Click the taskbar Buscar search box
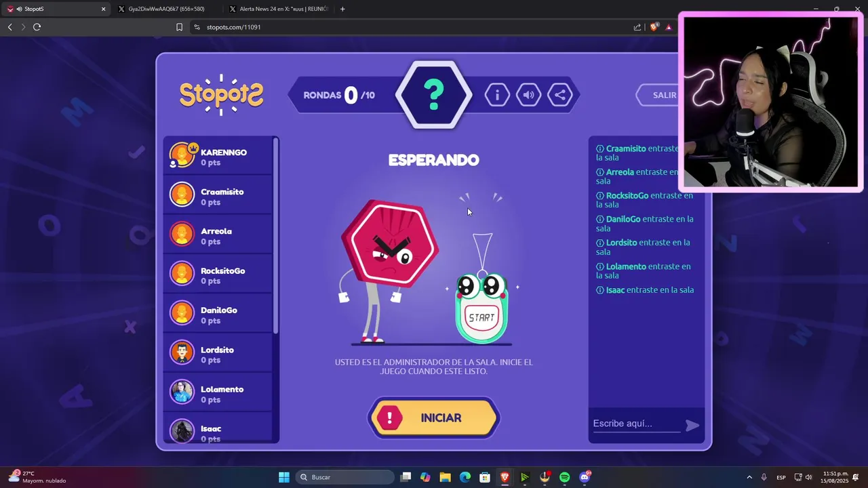Screen dimensions: 868x488 tap(345, 477)
